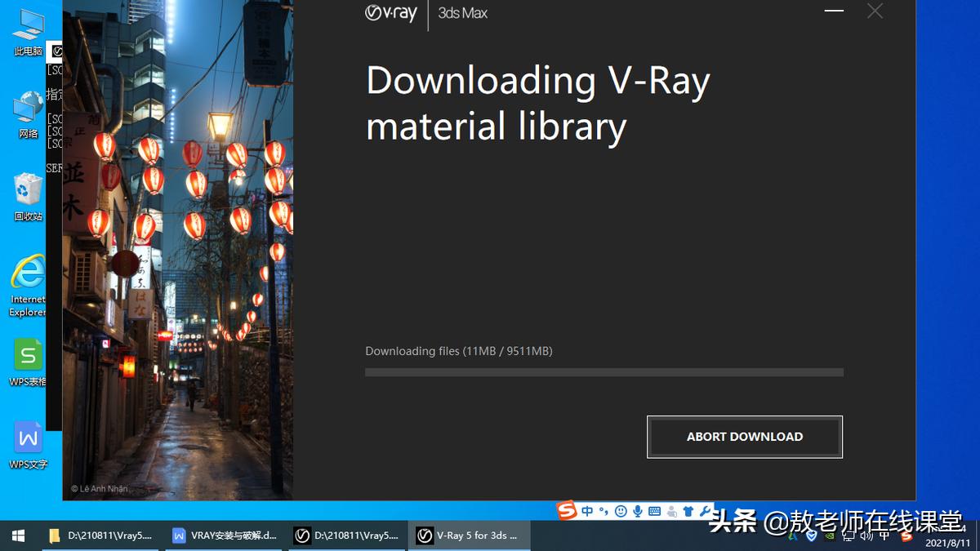This screenshot has height=551, width=980.
Task: Click the Sogou emoji picker icon
Action: 621,511
